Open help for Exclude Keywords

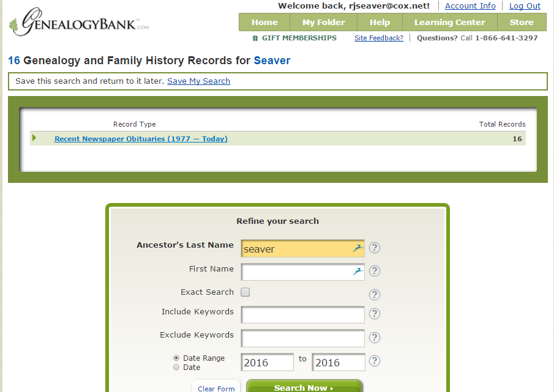(x=374, y=337)
